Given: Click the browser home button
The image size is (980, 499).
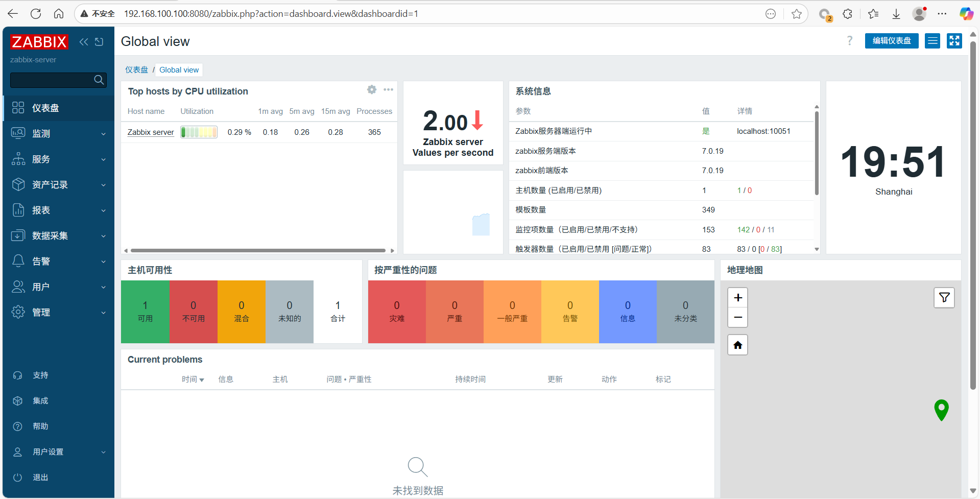Looking at the screenshot, I should coord(59,14).
